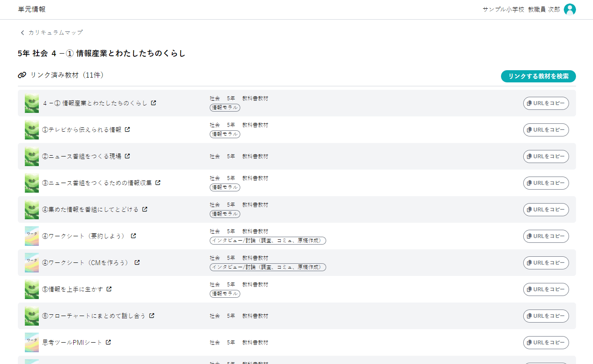Copy URL for ②ニュース番組をつくる現場

click(x=546, y=156)
